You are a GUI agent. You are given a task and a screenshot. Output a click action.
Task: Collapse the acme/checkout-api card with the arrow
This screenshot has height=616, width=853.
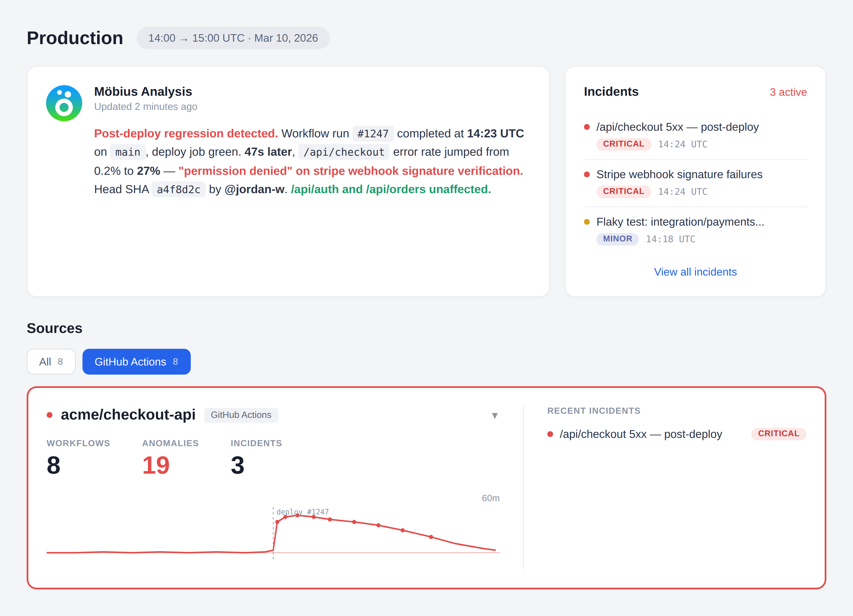point(495,415)
